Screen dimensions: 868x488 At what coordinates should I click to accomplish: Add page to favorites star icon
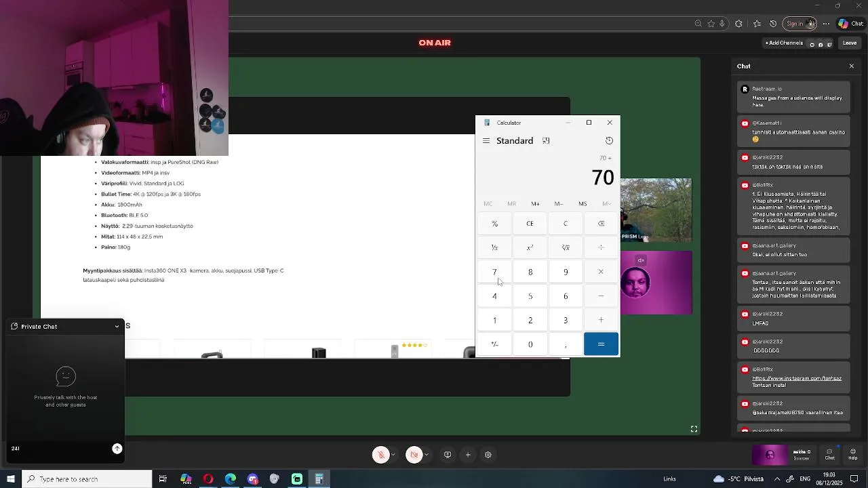coord(711,24)
